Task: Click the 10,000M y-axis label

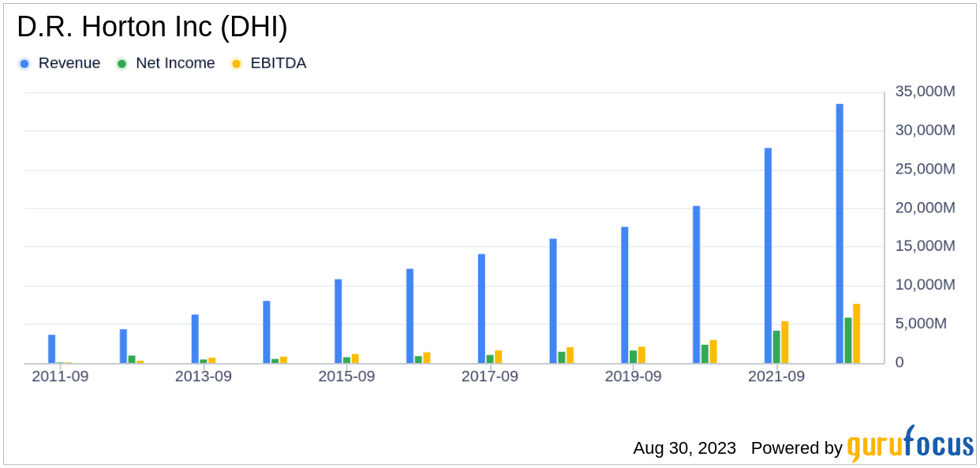Action: tap(925, 285)
